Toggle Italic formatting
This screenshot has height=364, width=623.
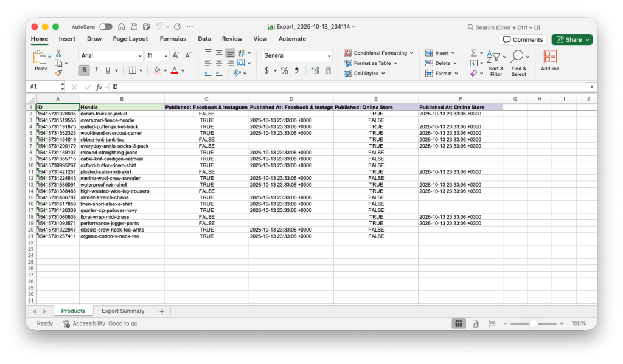coord(96,70)
